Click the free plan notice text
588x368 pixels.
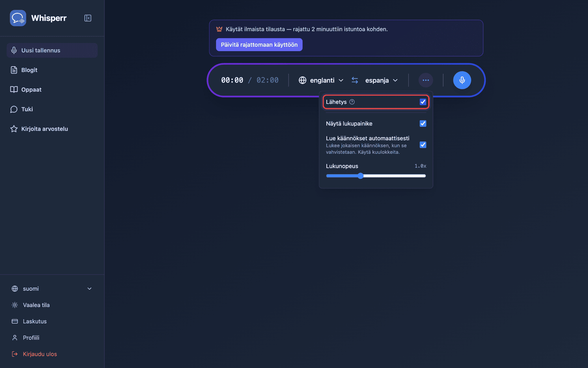click(306, 29)
